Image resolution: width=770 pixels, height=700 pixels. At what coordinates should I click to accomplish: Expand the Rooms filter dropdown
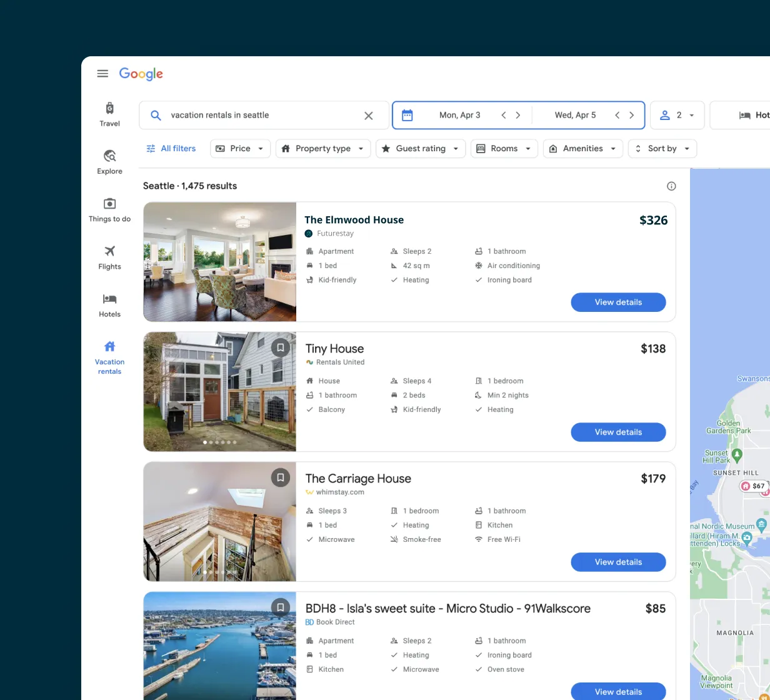click(x=504, y=149)
